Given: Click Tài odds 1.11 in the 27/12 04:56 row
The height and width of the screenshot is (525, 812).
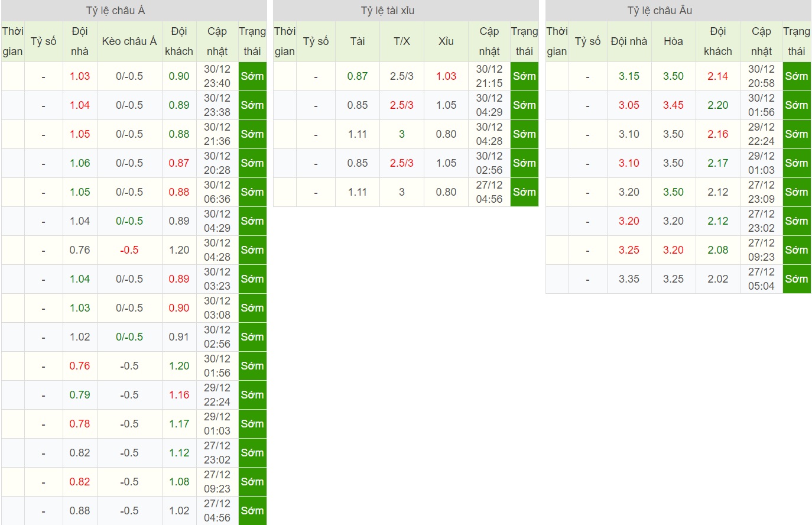Looking at the screenshot, I should [358, 192].
